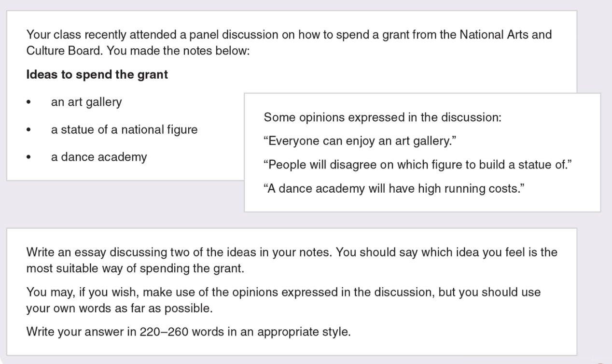Select the "a statue of a national figure" bullet
Screen dimensions: 612x364
click(124, 130)
